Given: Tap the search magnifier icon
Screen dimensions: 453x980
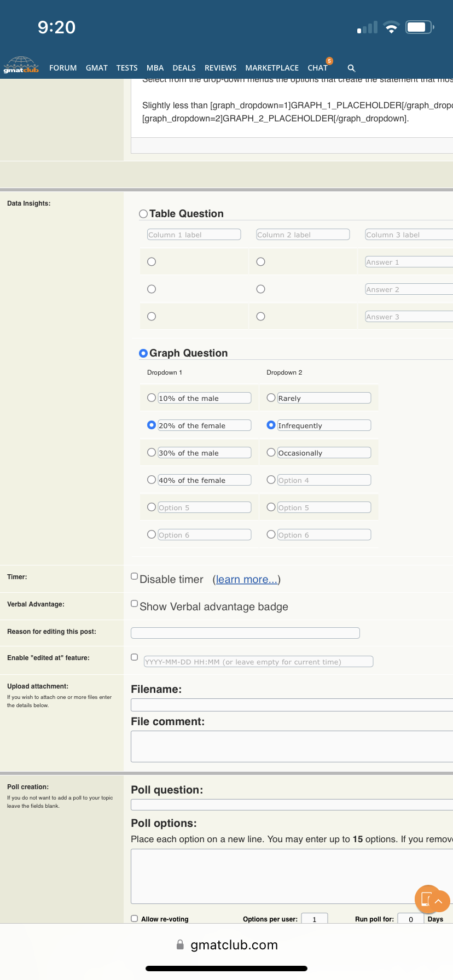Looking at the screenshot, I should point(351,68).
